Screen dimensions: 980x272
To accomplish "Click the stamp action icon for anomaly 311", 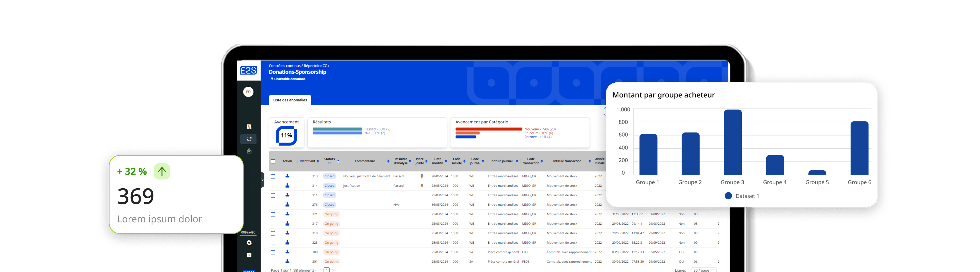I will point(287,195).
